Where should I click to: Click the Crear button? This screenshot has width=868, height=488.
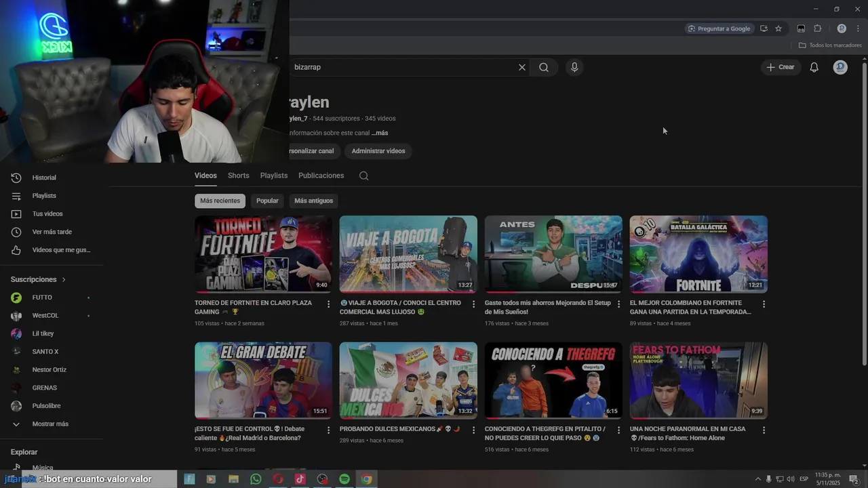click(781, 67)
